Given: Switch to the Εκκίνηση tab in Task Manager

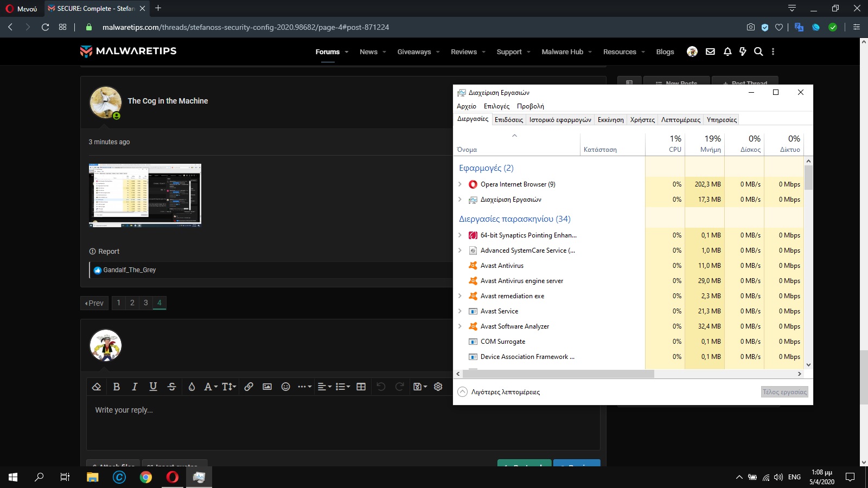Looking at the screenshot, I should pos(611,120).
